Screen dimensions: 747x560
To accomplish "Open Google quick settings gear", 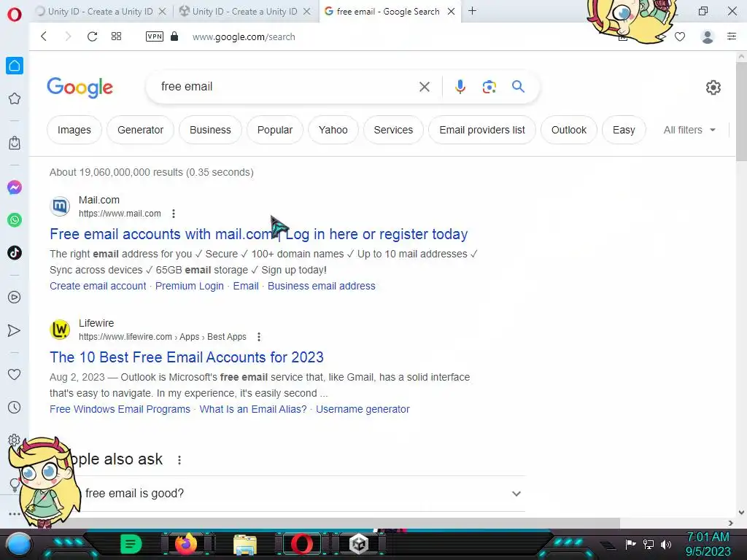I will pyautogui.click(x=713, y=87).
